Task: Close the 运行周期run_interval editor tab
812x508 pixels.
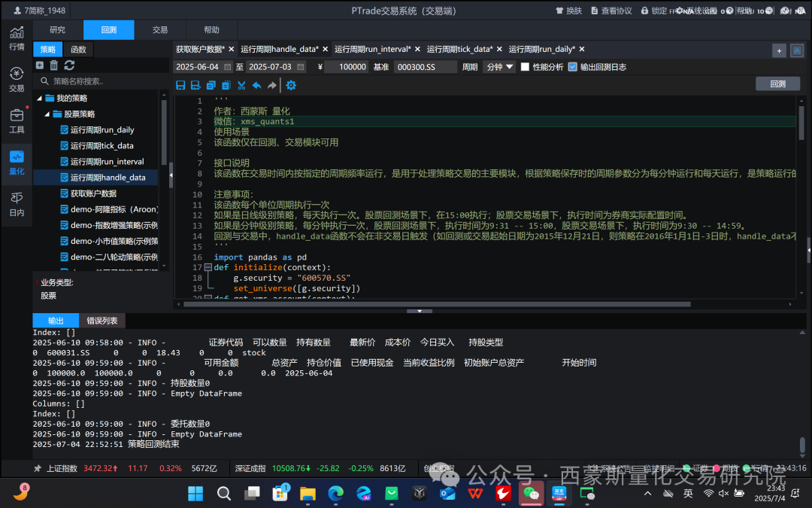Action: (x=417, y=49)
